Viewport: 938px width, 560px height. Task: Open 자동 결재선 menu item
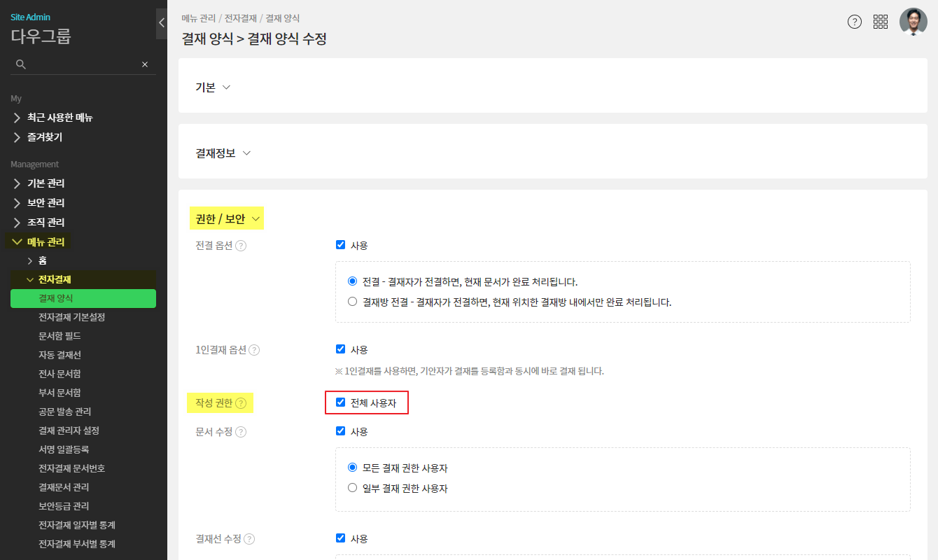point(59,355)
